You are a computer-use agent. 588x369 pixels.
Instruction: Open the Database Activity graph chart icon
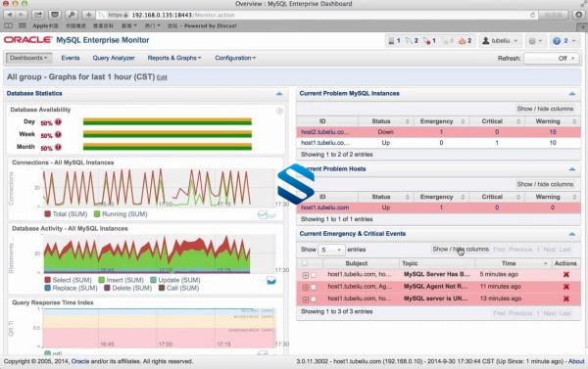(271, 281)
